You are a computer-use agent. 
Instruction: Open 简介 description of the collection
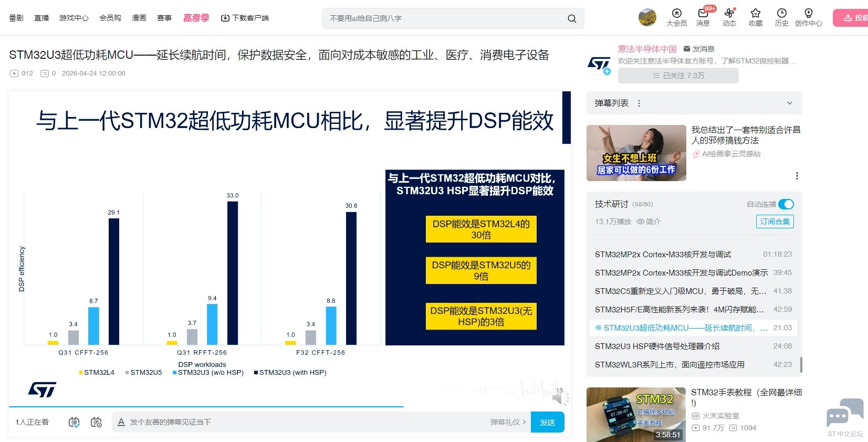pyautogui.click(x=653, y=222)
